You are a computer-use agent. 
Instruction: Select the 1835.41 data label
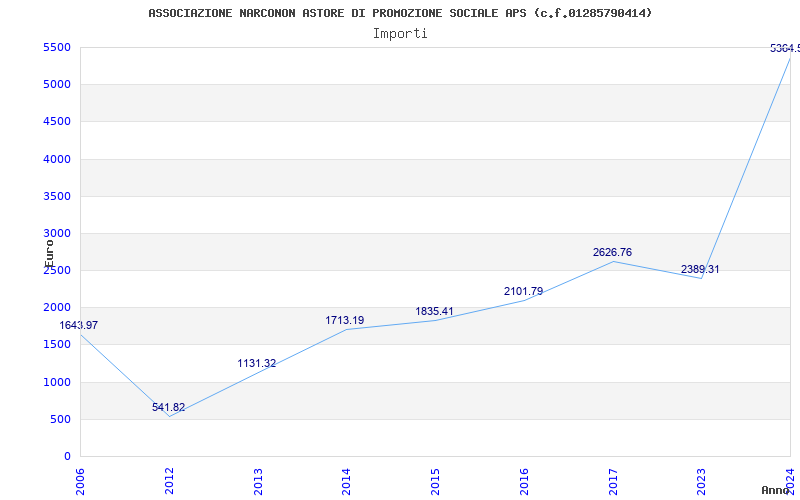[434, 311]
